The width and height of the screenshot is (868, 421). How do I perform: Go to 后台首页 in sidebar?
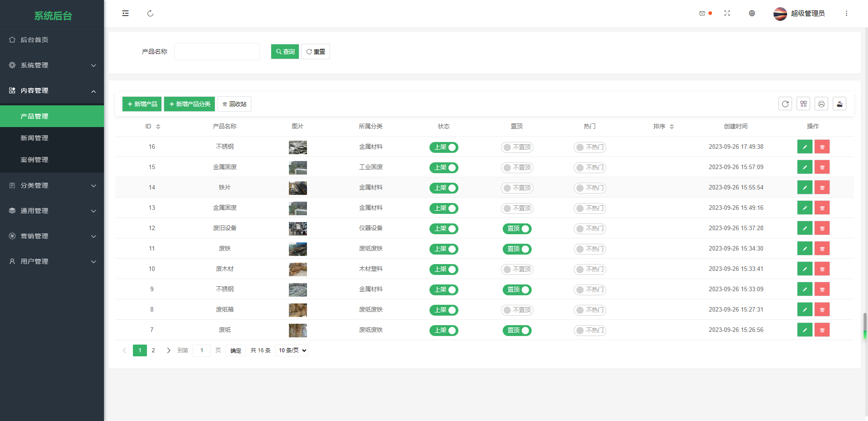point(34,40)
